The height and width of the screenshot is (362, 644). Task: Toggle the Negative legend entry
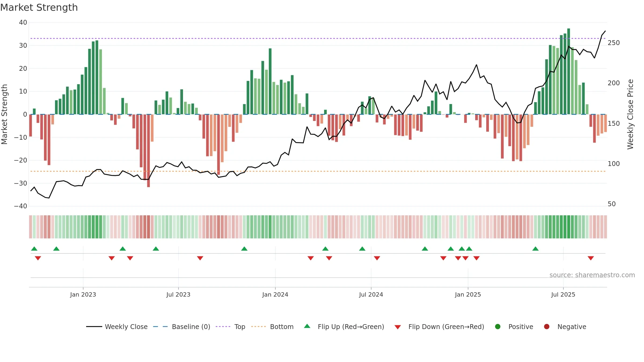tap(565, 327)
